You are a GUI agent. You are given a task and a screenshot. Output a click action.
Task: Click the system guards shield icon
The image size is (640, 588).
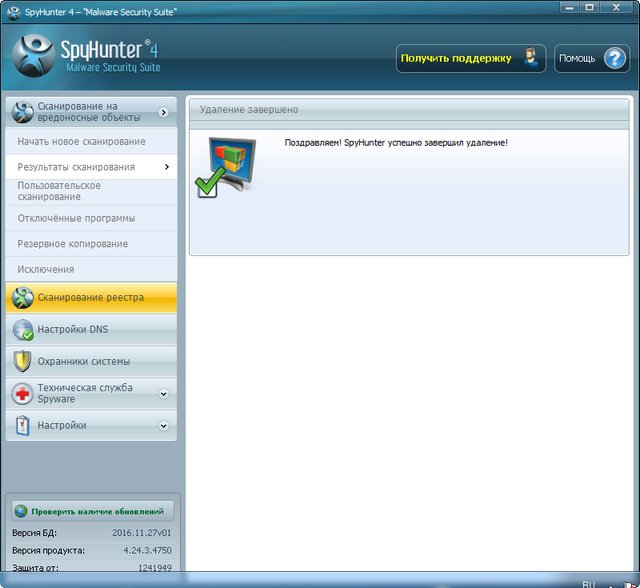[22, 362]
